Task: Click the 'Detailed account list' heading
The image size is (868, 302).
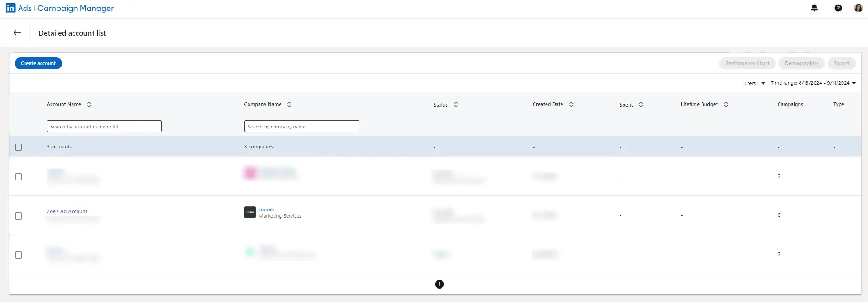Action: [x=72, y=33]
